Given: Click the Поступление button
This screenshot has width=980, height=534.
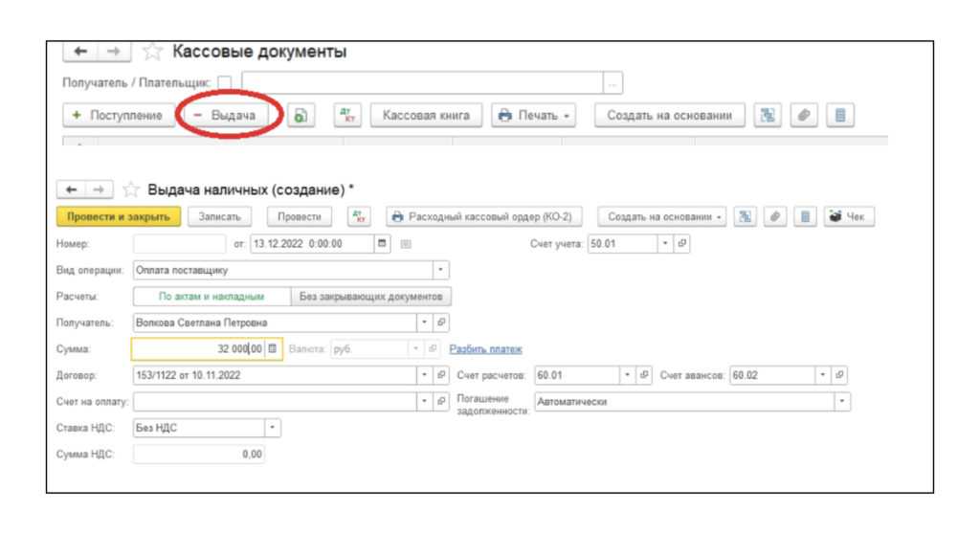Looking at the screenshot, I should [x=118, y=116].
